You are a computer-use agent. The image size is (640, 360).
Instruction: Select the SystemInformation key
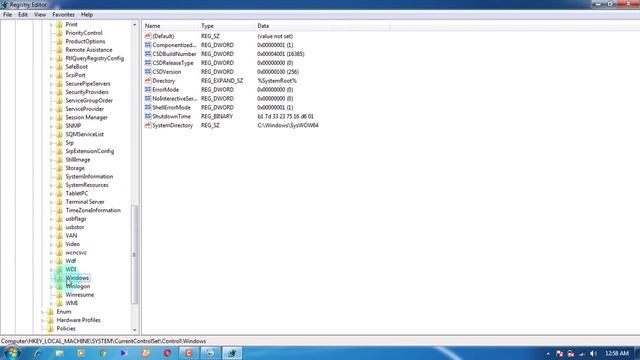pyautogui.click(x=89, y=177)
